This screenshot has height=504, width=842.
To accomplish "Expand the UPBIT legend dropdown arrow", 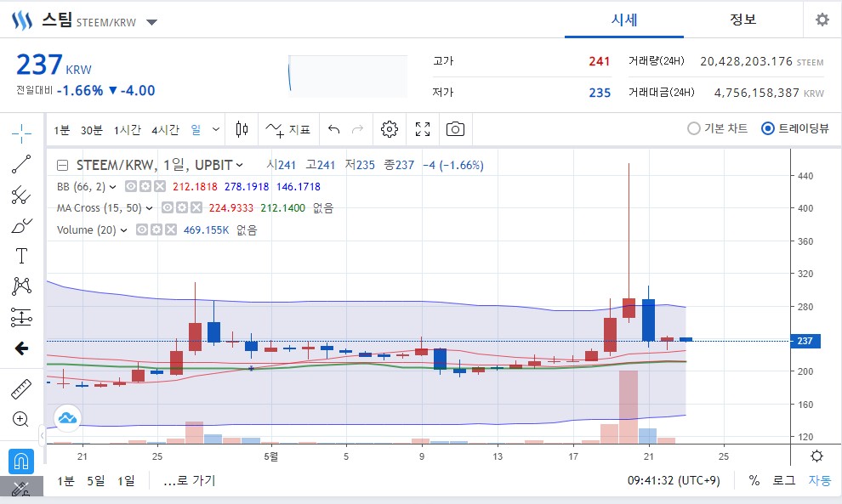I will click(240, 166).
